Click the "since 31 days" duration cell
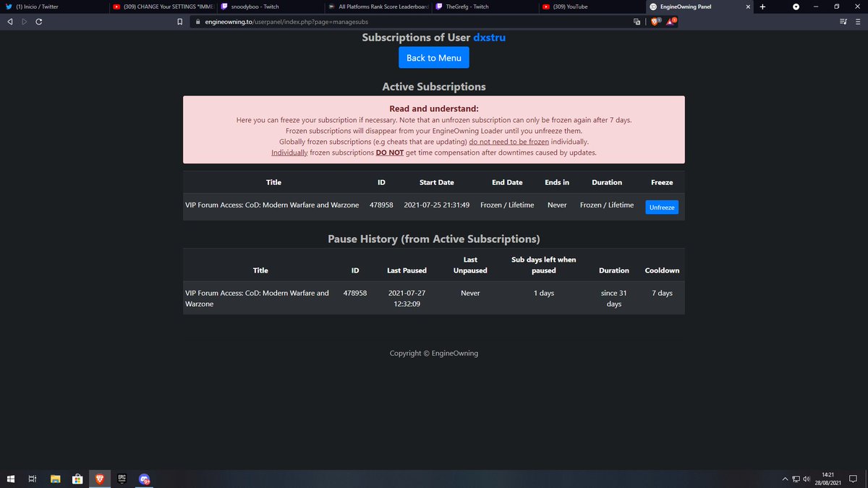Image resolution: width=868 pixels, height=488 pixels. coord(614,299)
